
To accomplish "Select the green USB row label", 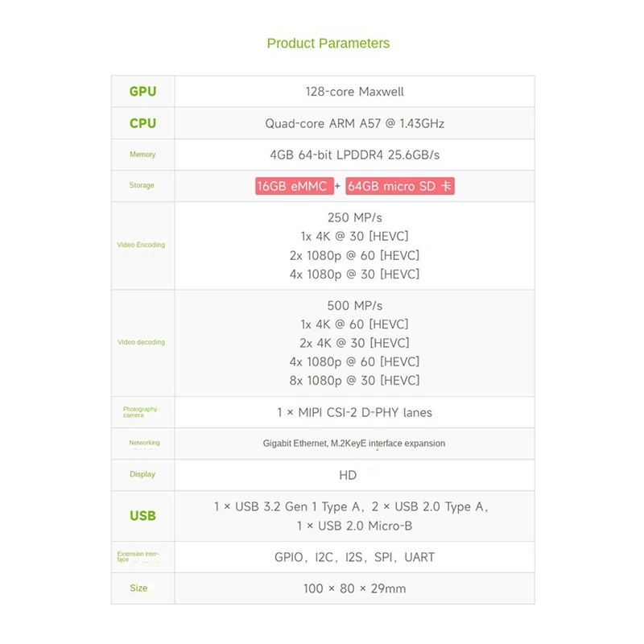I will [142, 516].
